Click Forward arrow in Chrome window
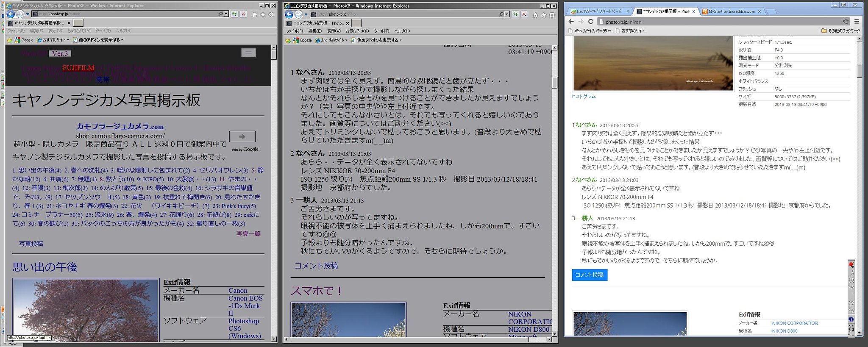Image resolution: width=868 pixels, height=347 pixels. [581, 22]
